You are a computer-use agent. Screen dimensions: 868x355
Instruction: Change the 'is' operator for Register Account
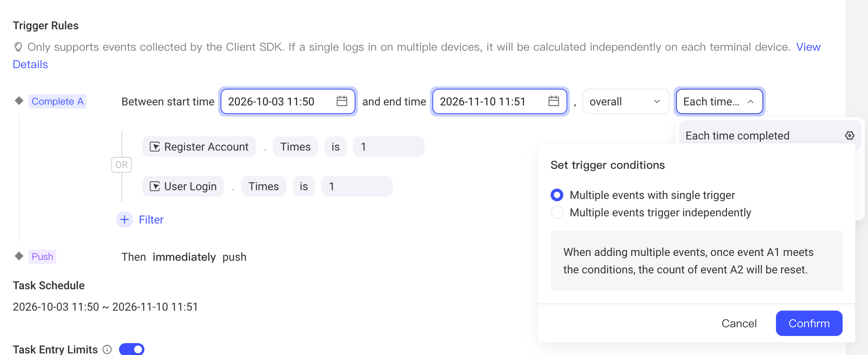point(336,147)
